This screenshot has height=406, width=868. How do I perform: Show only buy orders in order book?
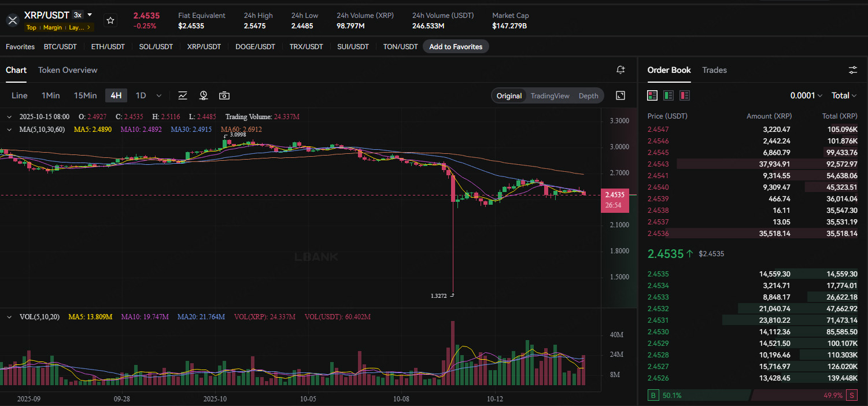click(x=668, y=95)
